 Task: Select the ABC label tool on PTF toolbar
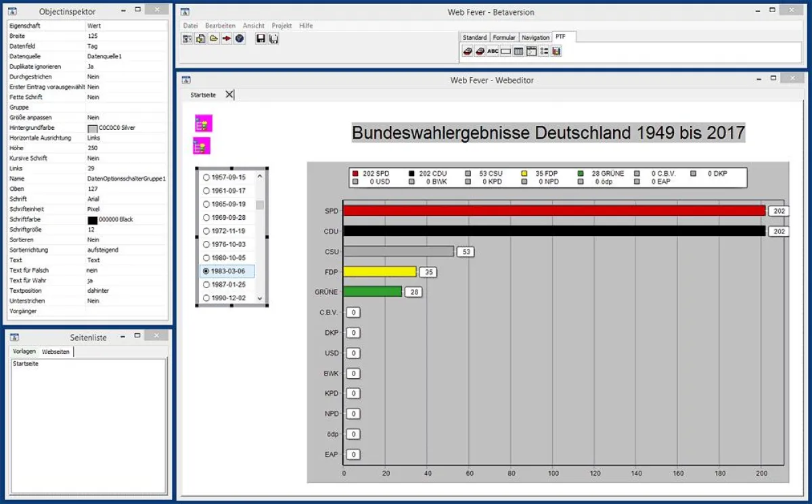[x=493, y=51]
